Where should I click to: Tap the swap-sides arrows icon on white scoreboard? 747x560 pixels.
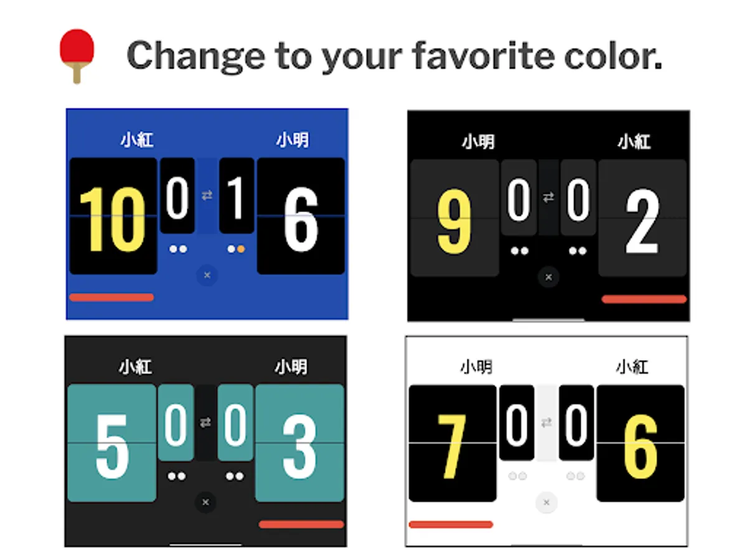coord(547,422)
